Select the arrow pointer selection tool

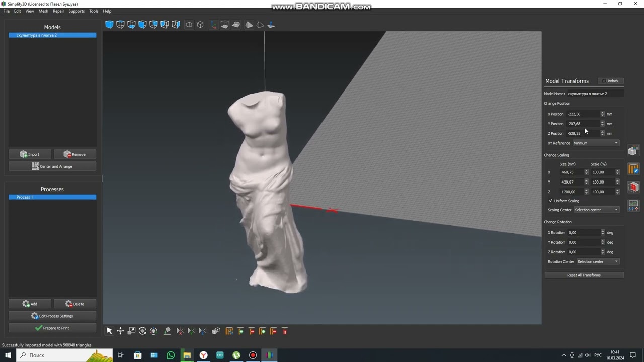tap(109, 331)
